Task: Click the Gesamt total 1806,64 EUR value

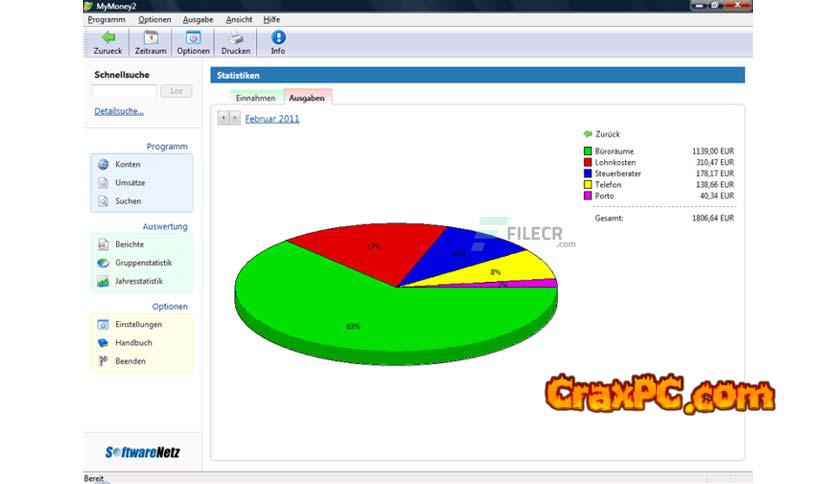Action: 713,218
